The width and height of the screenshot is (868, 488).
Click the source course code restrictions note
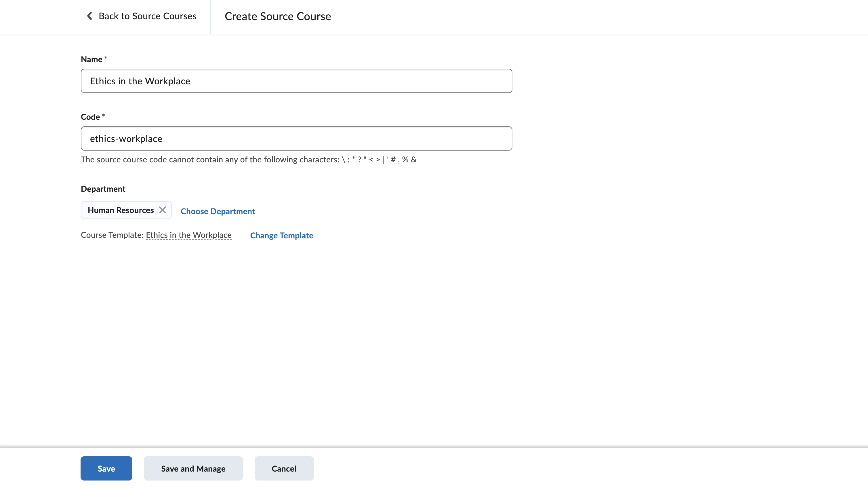click(x=249, y=159)
